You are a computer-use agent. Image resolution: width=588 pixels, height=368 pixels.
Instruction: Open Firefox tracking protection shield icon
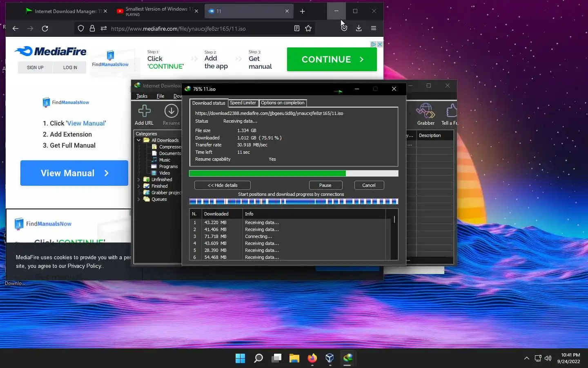(81, 28)
